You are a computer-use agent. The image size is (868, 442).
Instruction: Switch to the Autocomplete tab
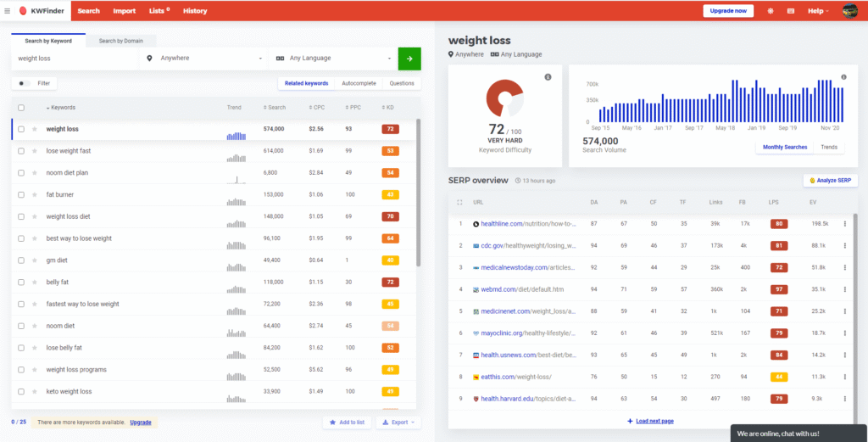[x=359, y=83]
